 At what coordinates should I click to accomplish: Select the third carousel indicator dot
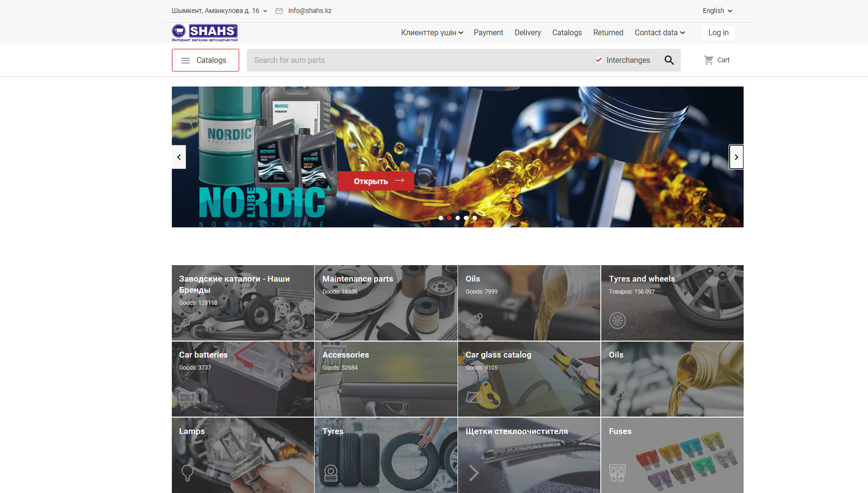(x=457, y=217)
